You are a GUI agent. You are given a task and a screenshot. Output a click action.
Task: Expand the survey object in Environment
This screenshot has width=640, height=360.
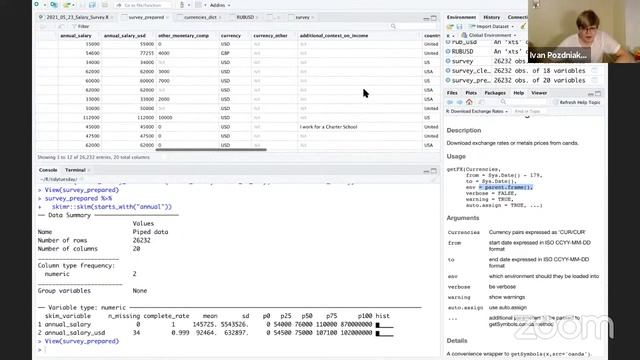(x=448, y=61)
